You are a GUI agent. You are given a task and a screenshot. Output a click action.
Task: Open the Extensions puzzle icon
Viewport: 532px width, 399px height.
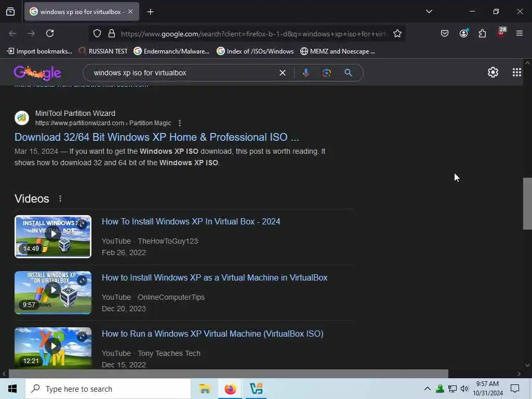coord(482,33)
